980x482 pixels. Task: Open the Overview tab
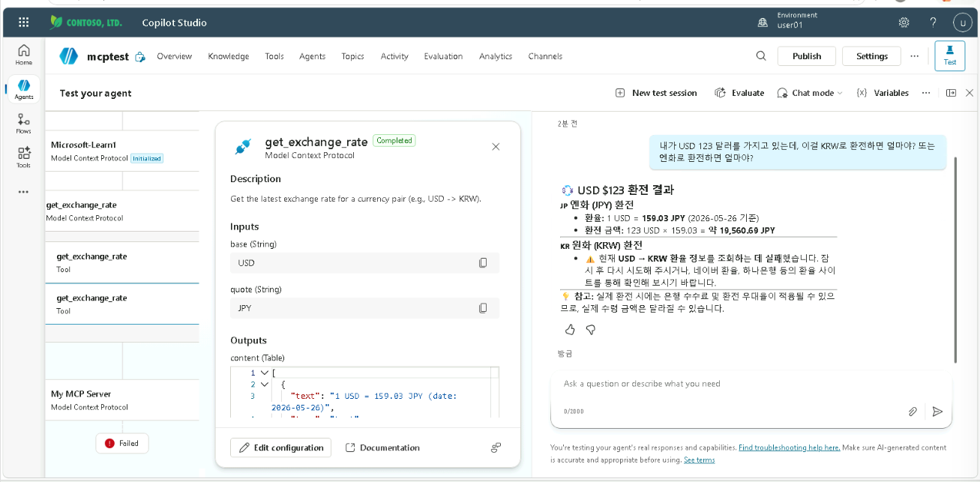174,56
